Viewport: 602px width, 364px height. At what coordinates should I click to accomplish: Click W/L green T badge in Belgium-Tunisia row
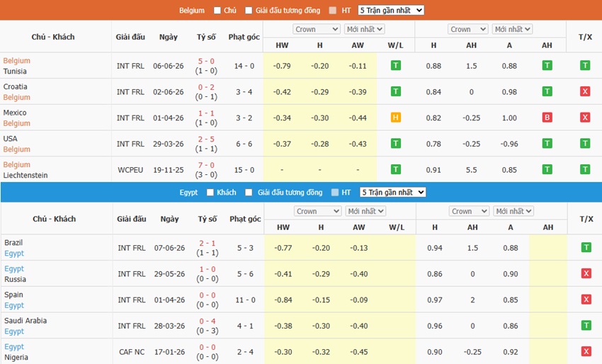click(395, 65)
